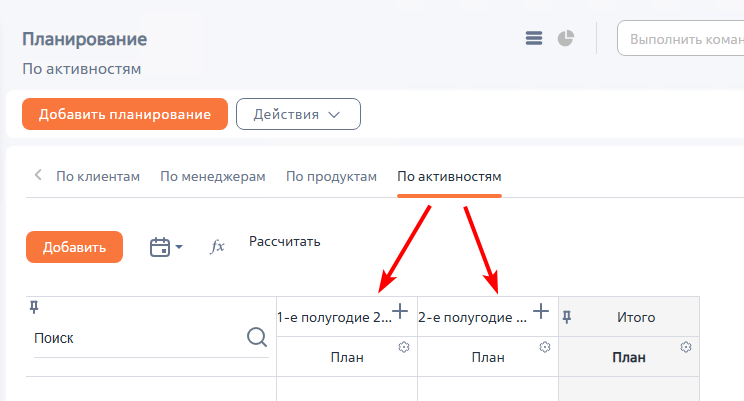Open gear settings under 1-е полугодие План
This screenshot has height=401, width=744.
coord(404,347)
